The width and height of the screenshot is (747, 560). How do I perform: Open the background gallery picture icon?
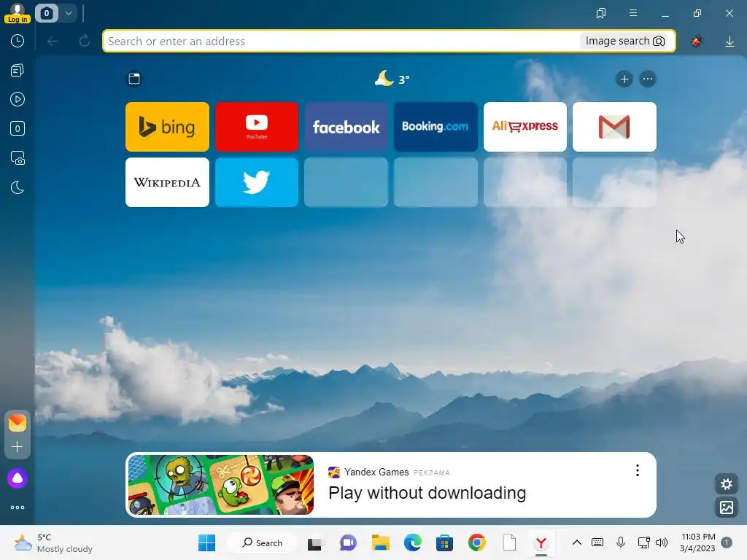point(726,507)
